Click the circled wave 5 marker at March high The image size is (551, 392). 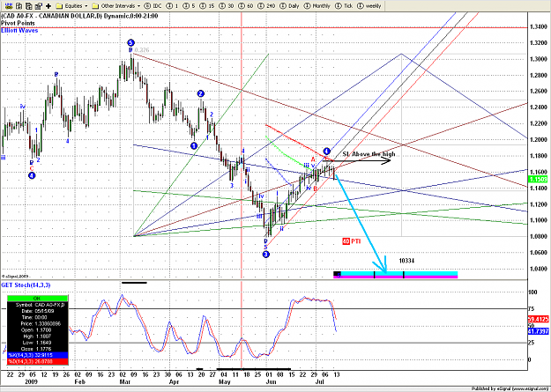130,43
